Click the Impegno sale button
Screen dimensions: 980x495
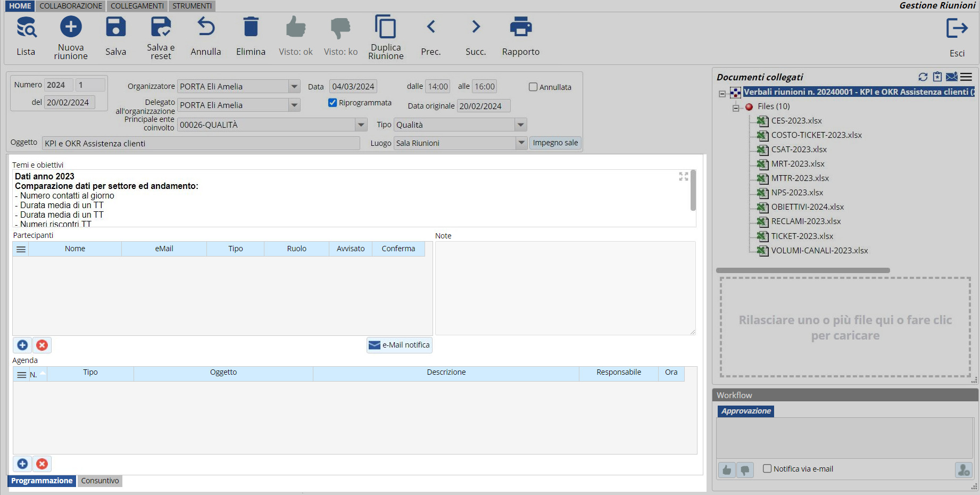pyautogui.click(x=555, y=143)
